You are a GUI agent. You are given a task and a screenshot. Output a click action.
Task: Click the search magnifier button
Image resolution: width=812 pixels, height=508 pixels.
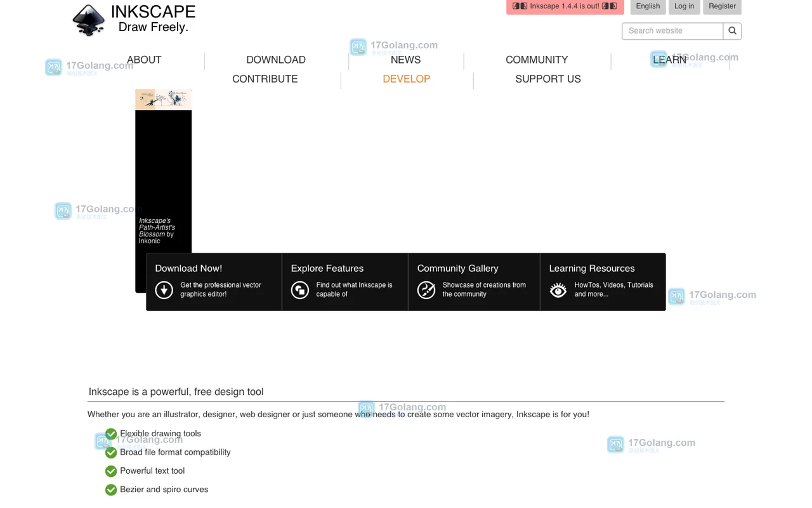(x=732, y=31)
